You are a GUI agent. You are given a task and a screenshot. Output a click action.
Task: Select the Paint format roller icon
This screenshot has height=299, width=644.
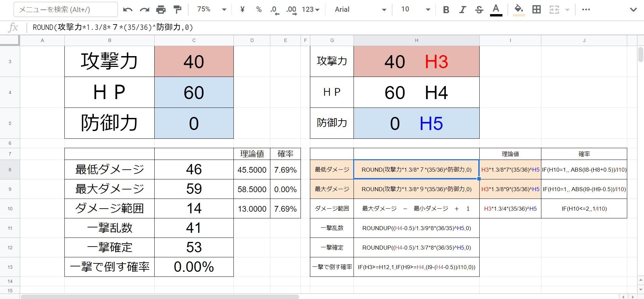pyautogui.click(x=177, y=10)
